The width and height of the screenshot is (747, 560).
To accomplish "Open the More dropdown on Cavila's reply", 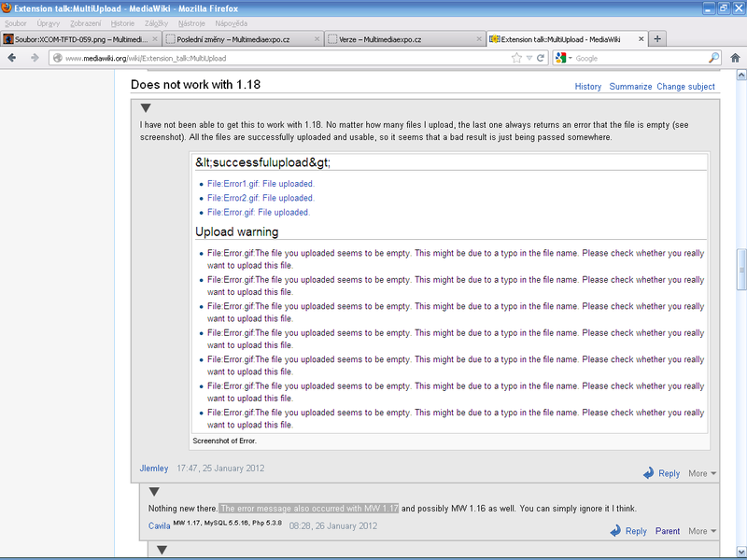I will pyautogui.click(x=702, y=531).
